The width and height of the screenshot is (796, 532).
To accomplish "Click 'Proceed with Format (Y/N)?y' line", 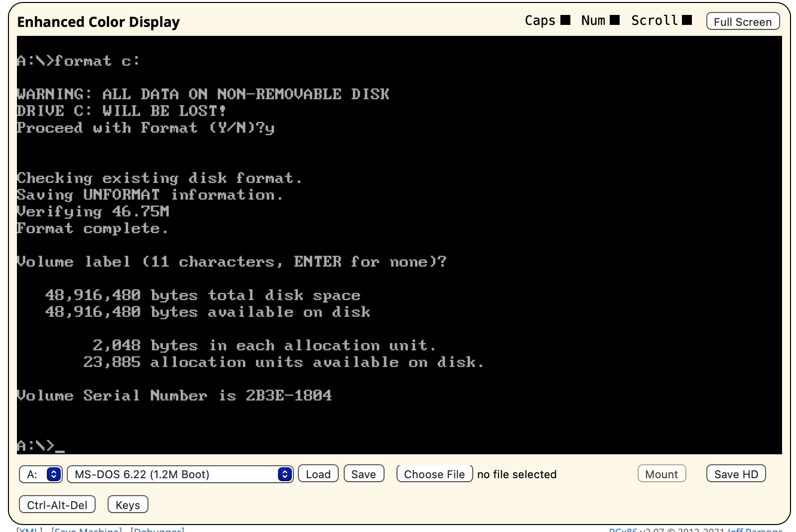I will (x=145, y=128).
